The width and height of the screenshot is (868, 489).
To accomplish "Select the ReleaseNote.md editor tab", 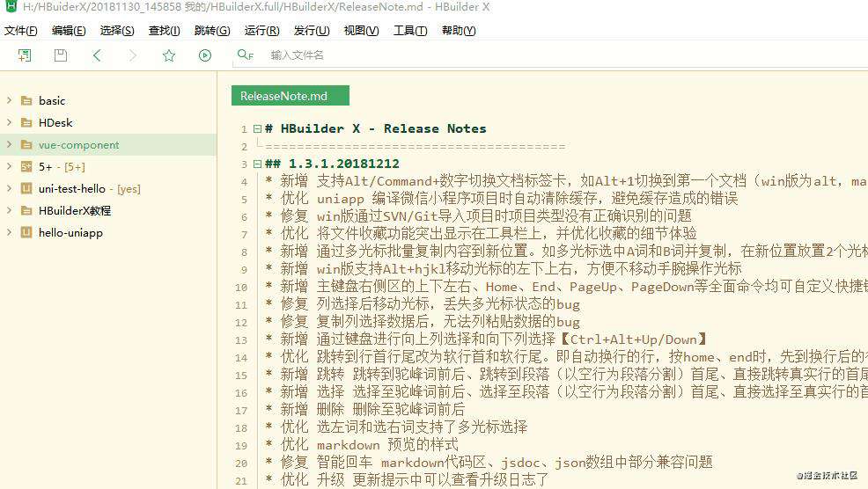I will point(291,96).
